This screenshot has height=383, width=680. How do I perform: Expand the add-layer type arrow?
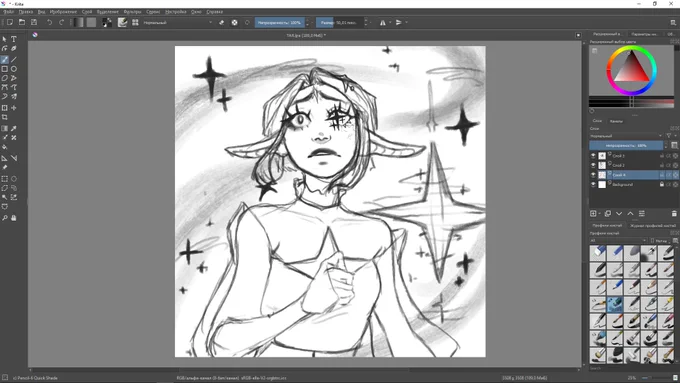pos(599,214)
